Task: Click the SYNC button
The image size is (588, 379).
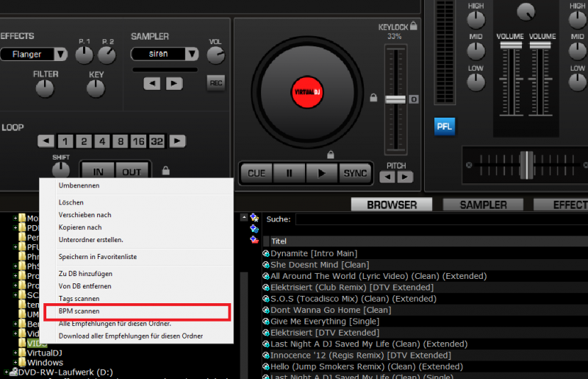Action: click(x=355, y=173)
